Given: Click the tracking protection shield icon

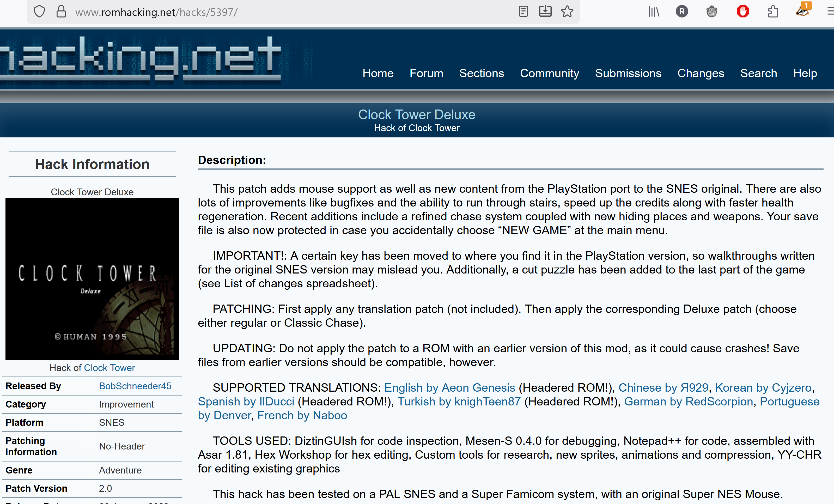Looking at the screenshot, I should pos(39,11).
